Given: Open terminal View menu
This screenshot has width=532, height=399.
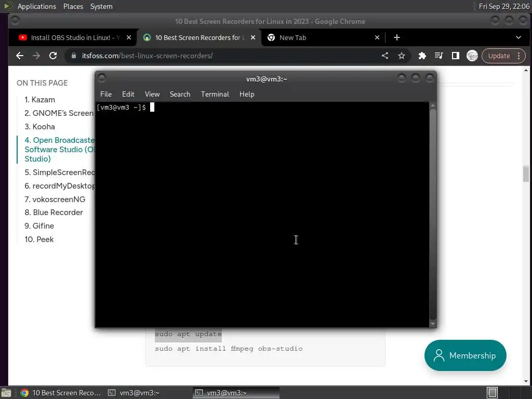Looking at the screenshot, I should (152, 95).
